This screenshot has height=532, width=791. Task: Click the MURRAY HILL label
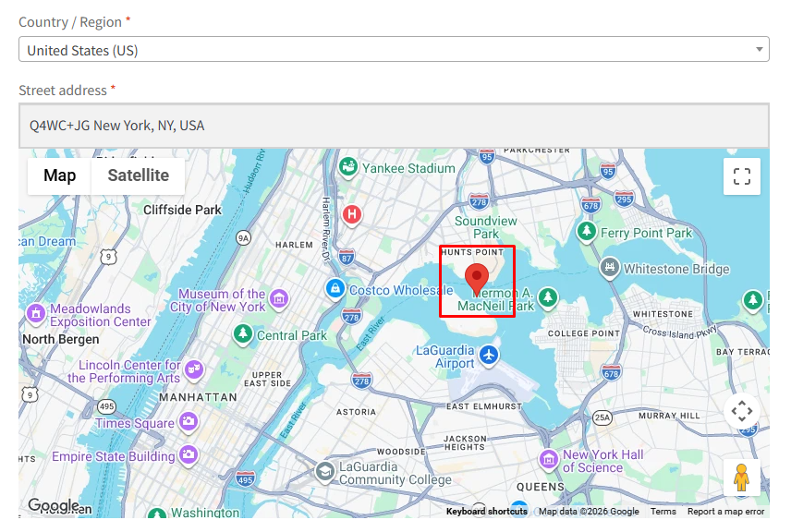(x=669, y=416)
